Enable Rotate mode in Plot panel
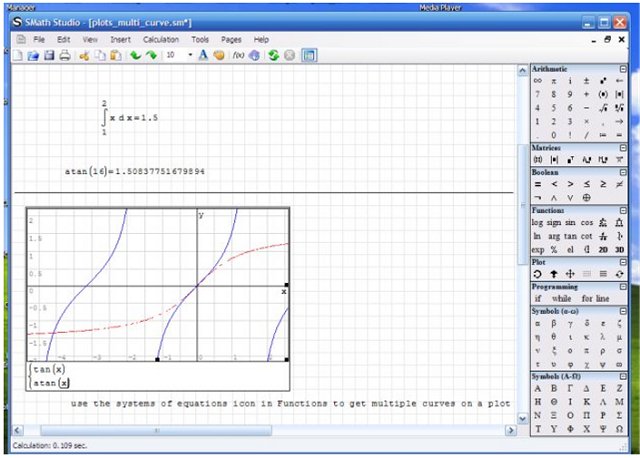Viewport: 640px width, 458px height. pos(538,274)
